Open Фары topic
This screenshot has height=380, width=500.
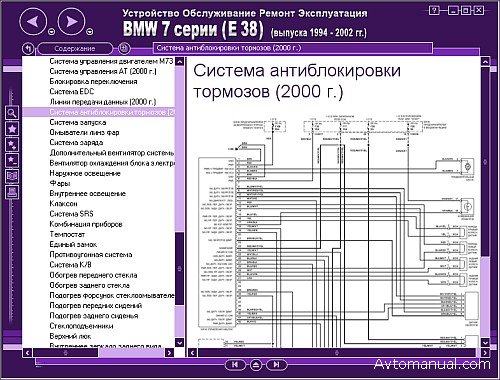pyautogui.click(x=60, y=183)
